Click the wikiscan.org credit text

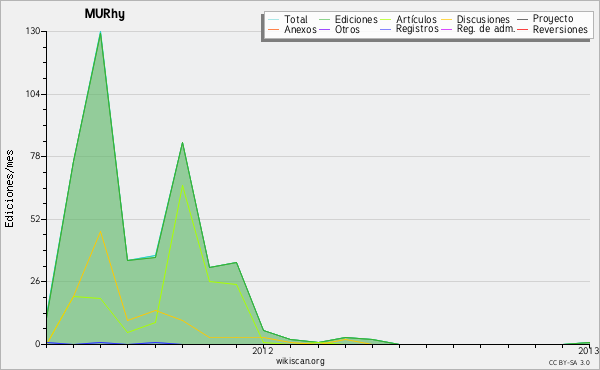click(x=300, y=361)
